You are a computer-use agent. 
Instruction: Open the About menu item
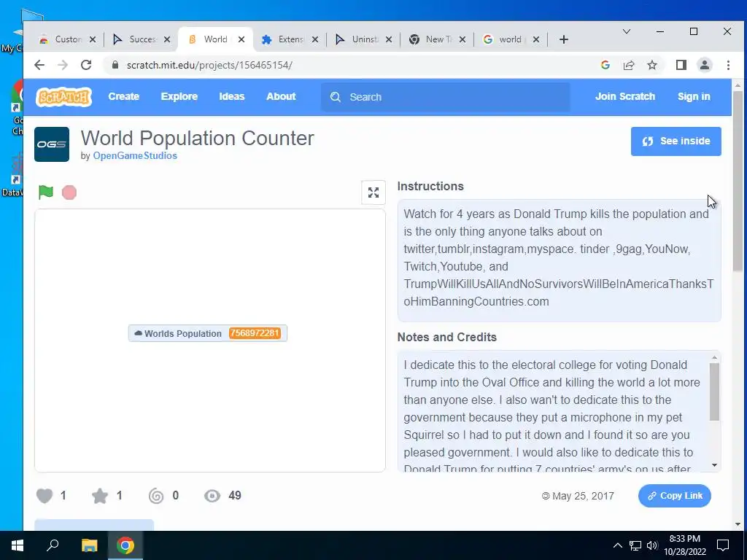tap(281, 97)
